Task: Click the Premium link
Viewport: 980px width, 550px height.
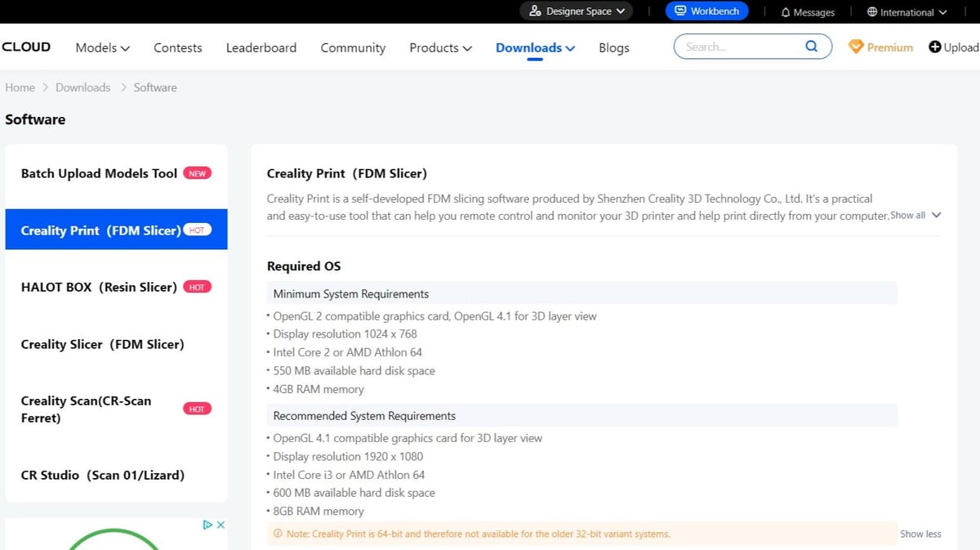Action: [x=881, y=47]
